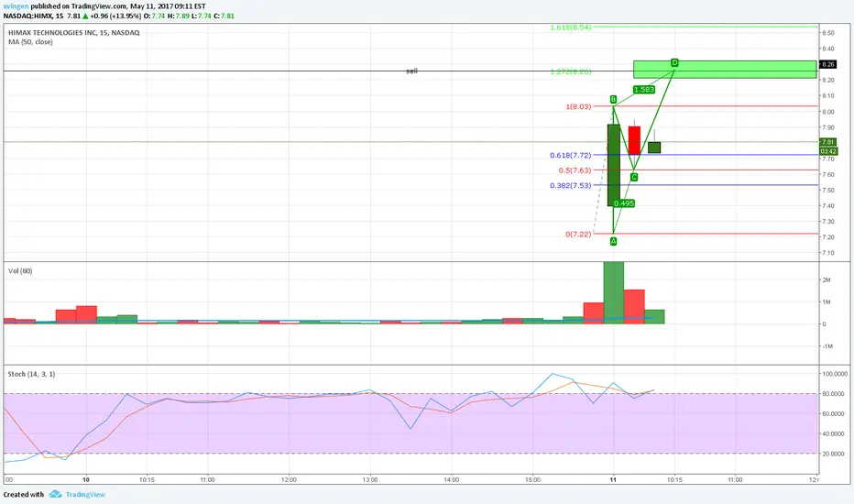Image resolution: width=854 pixels, height=504 pixels.
Task: Select the 0.382(7.53) Fibonacci level label
Action: click(570, 185)
